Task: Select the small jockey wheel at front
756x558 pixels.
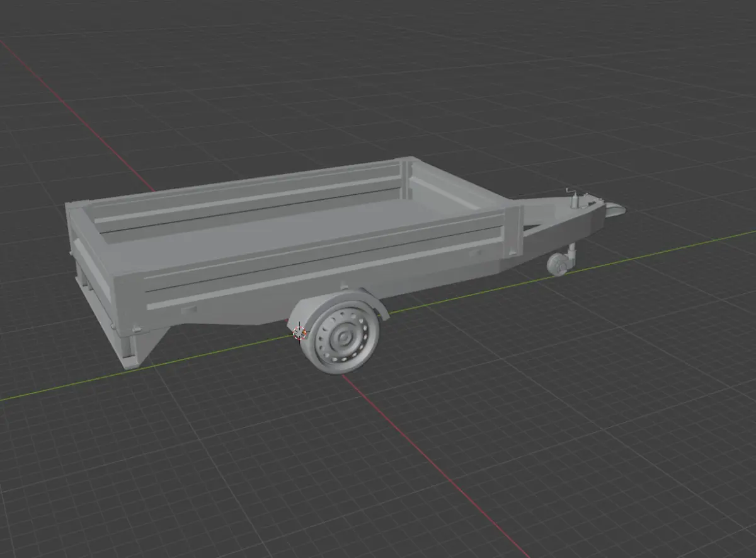Action: point(558,265)
